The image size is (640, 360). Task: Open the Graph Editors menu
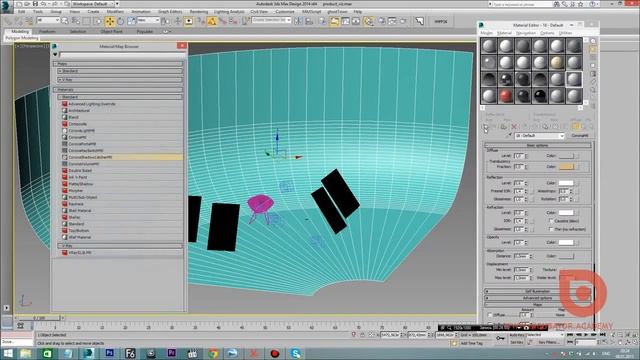tap(170, 12)
